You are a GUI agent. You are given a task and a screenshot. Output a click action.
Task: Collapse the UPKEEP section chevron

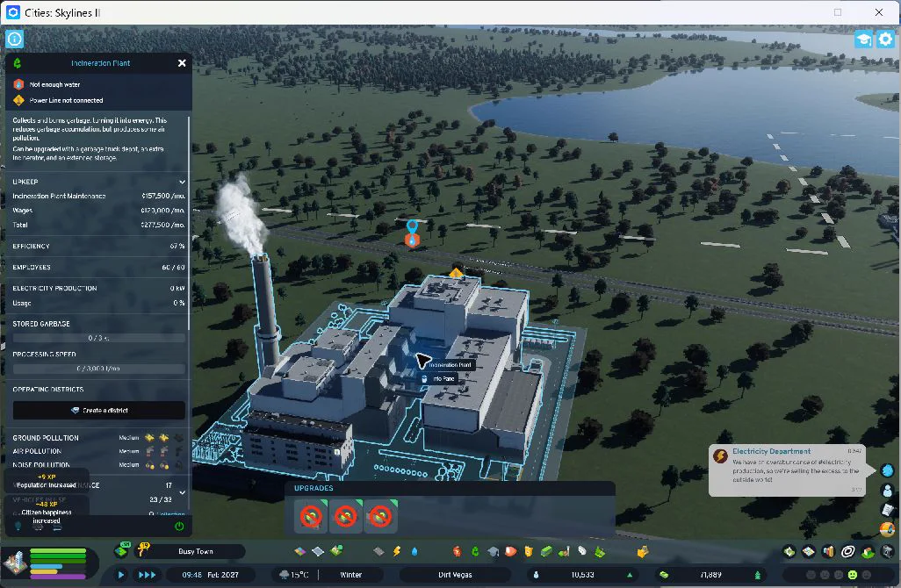(x=182, y=182)
